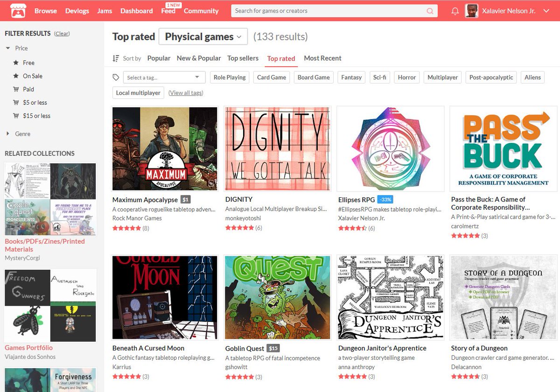
Task: Filter by $15 or less
Action: (36, 116)
